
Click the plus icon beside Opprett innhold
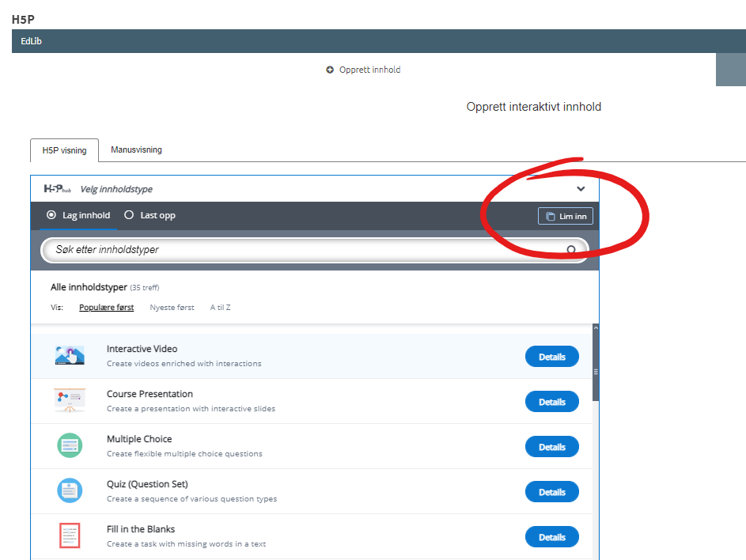[x=330, y=70]
